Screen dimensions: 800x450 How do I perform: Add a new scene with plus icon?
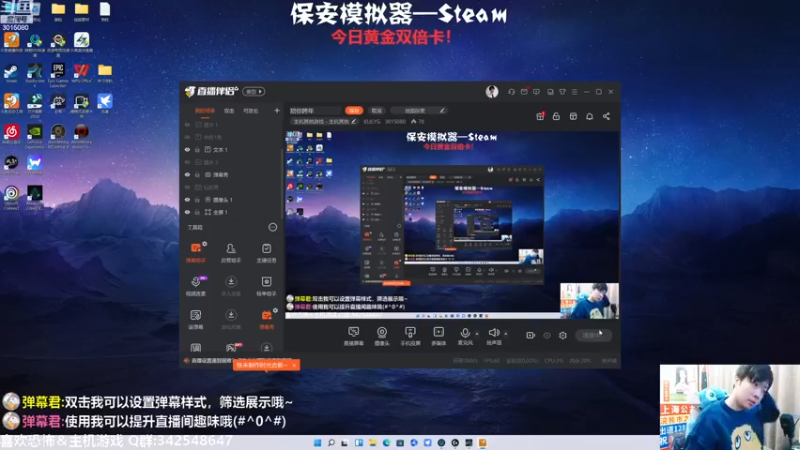click(277, 110)
